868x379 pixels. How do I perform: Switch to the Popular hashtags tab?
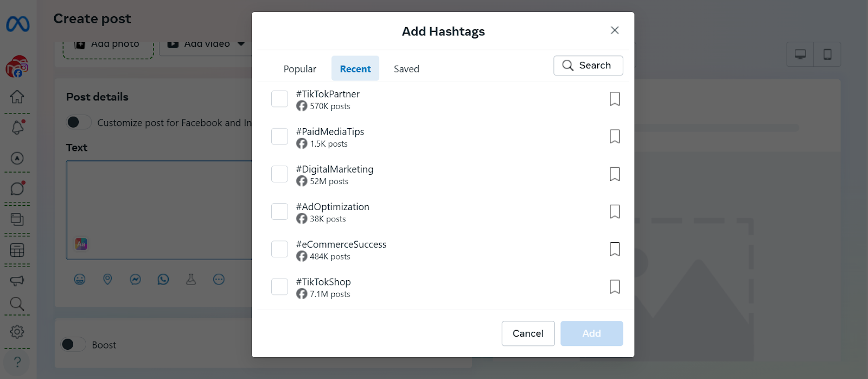[x=299, y=69]
